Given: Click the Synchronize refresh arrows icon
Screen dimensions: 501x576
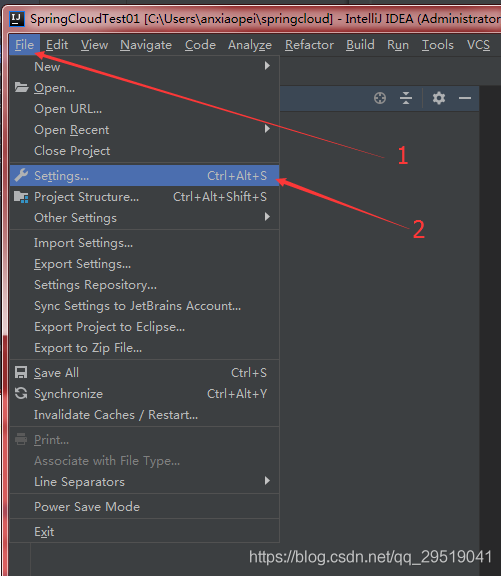Looking at the screenshot, I should click(21, 393).
